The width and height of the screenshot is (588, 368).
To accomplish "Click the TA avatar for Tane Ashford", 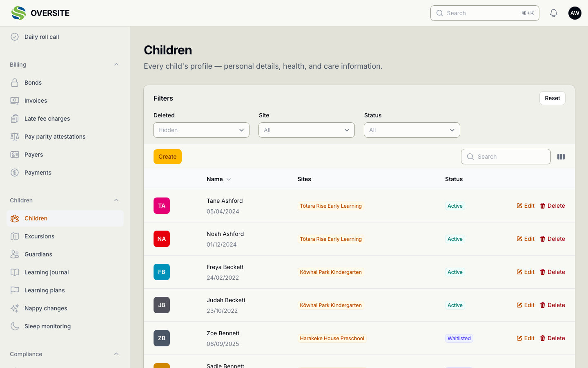I will (x=162, y=206).
